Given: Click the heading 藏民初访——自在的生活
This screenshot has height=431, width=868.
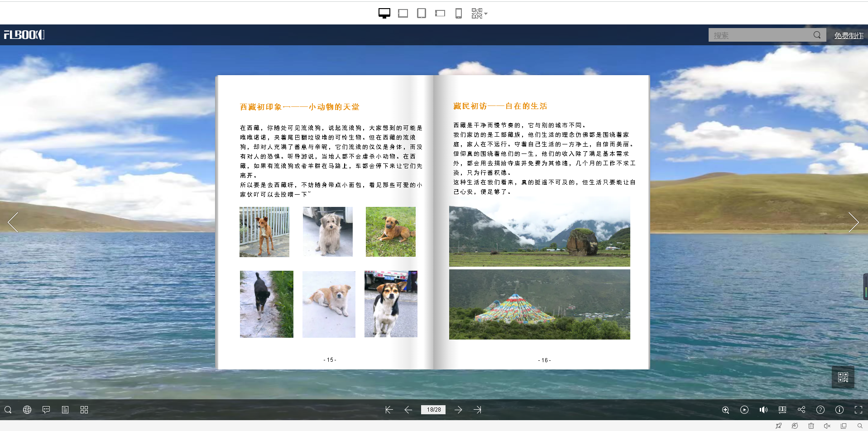Looking at the screenshot, I should point(500,106).
